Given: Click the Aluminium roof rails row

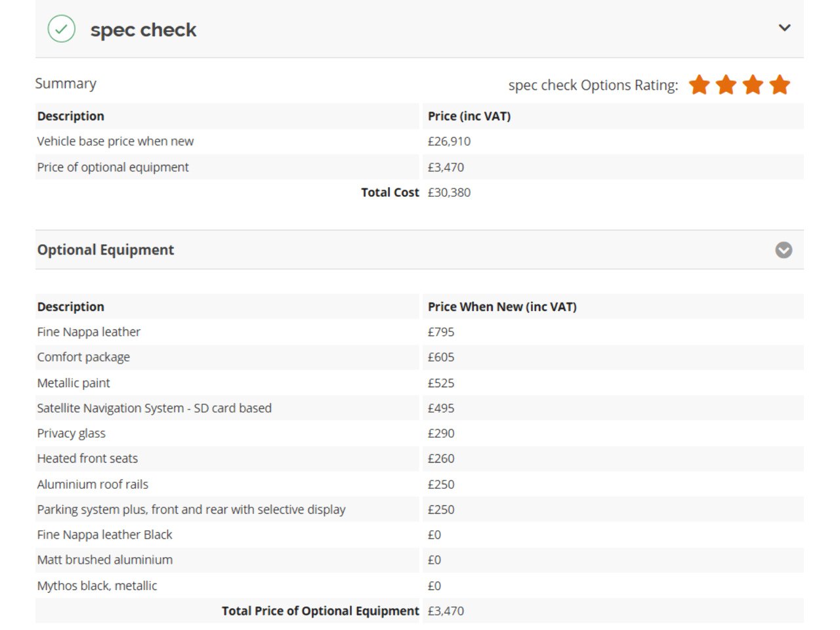Looking at the screenshot, I should point(93,484).
